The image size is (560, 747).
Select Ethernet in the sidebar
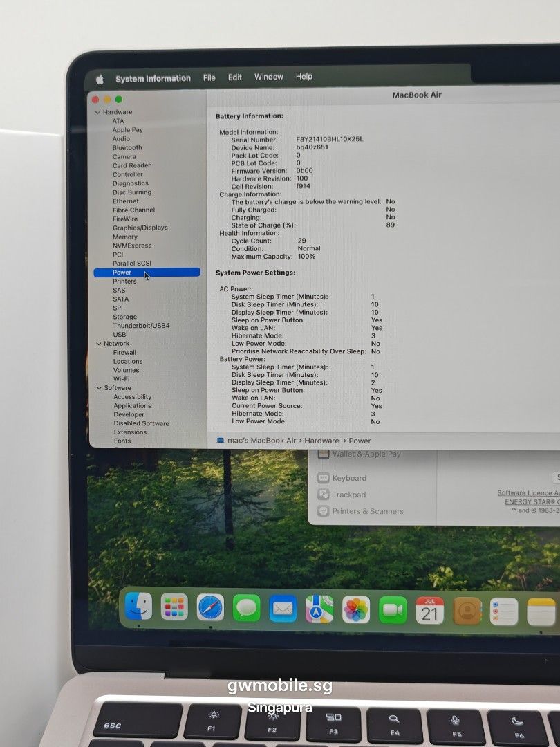click(x=126, y=201)
